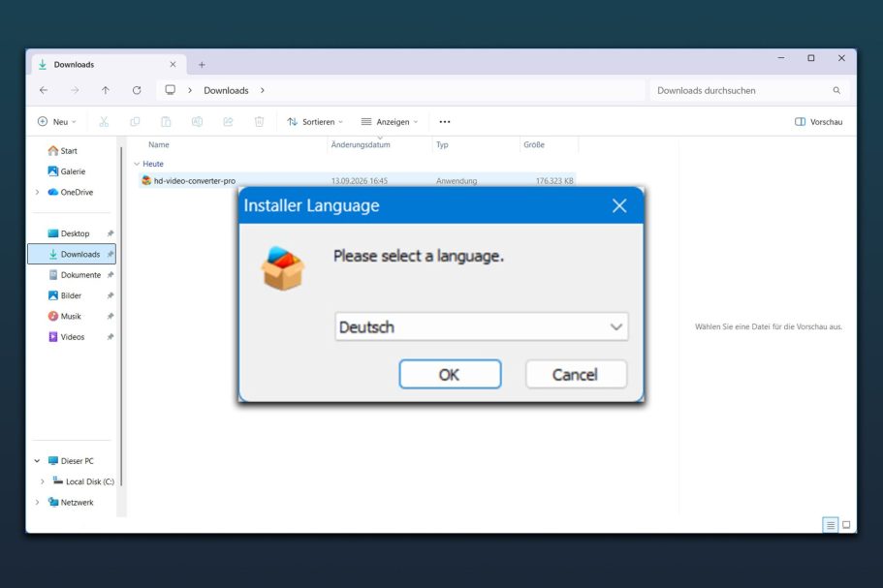Click the Delete trash icon
The width and height of the screenshot is (883, 588).
(259, 121)
